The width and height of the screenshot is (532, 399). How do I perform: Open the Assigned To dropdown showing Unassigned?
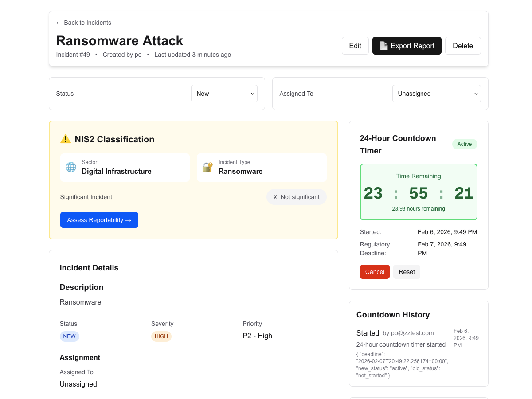[x=436, y=94]
